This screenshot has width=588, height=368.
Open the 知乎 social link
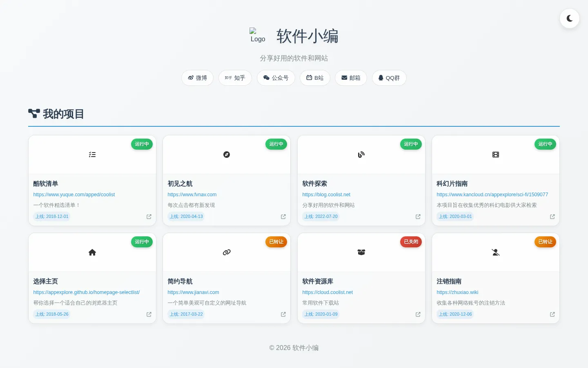click(235, 78)
